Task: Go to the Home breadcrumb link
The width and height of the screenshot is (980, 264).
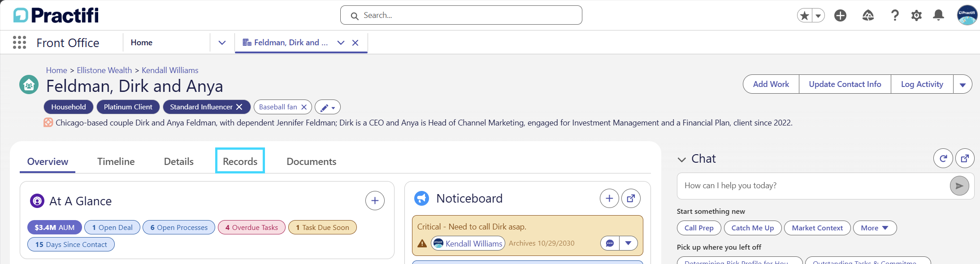Action: (x=56, y=70)
